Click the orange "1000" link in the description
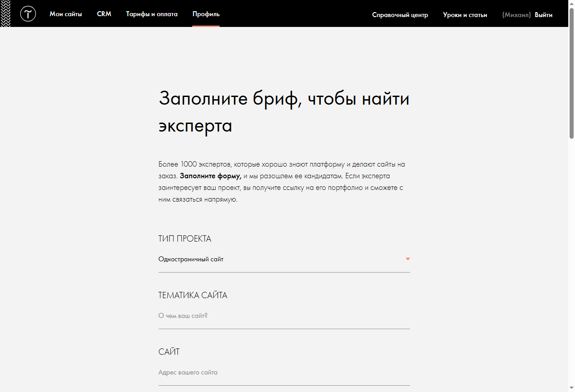 click(189, 164)
